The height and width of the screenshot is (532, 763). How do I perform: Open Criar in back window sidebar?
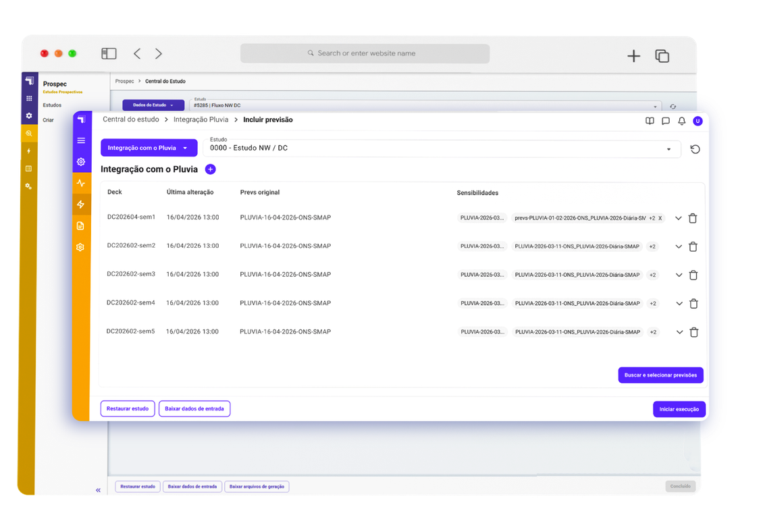48,120
